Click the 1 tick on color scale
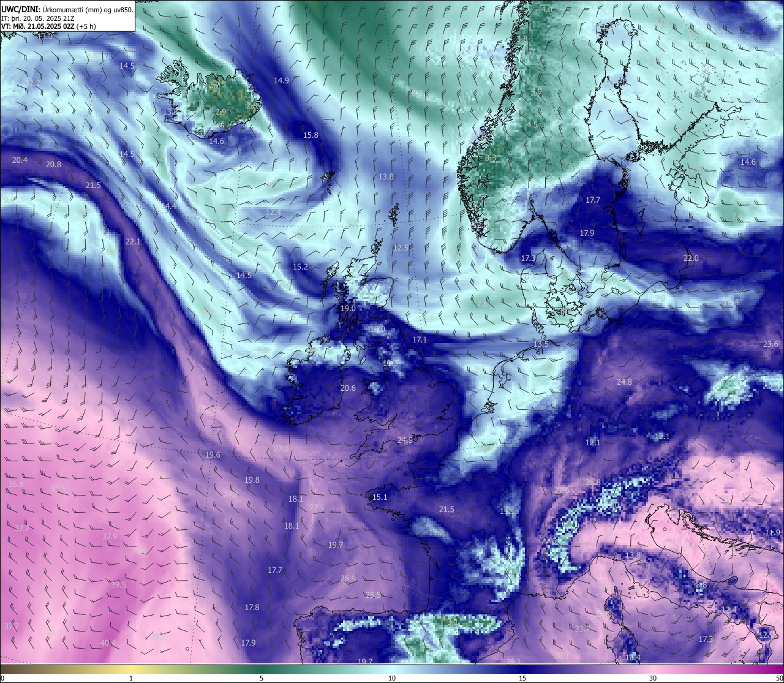 tap(131, 678)
